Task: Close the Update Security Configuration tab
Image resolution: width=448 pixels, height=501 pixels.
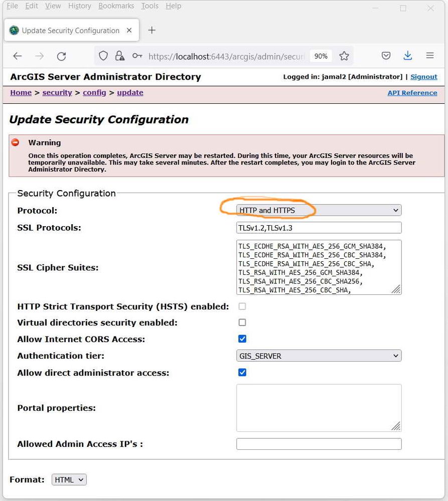Action: [x=129, y=31]
